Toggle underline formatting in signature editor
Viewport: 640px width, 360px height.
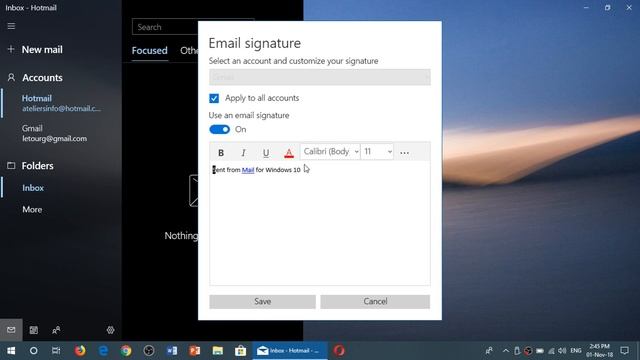(x=266, y=153)
